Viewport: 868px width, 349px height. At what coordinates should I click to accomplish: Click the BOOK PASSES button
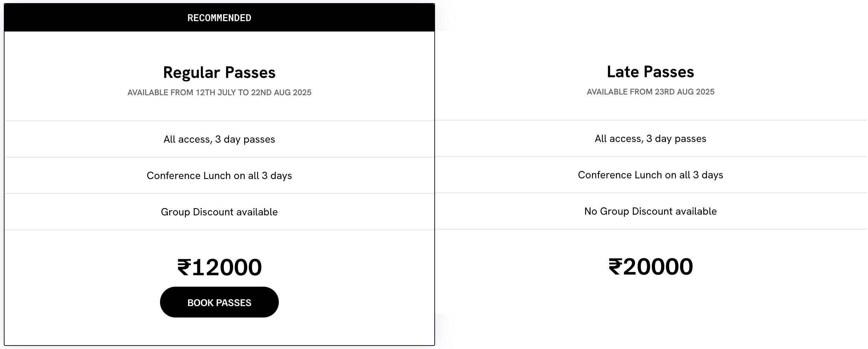[x=219, y=302]
